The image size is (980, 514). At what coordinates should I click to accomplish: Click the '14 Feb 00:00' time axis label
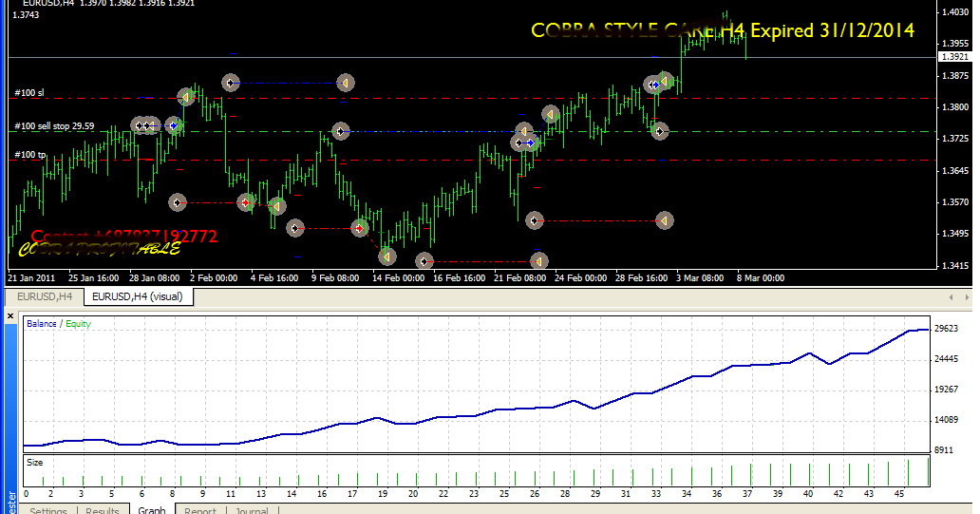(x=398, y=277)
